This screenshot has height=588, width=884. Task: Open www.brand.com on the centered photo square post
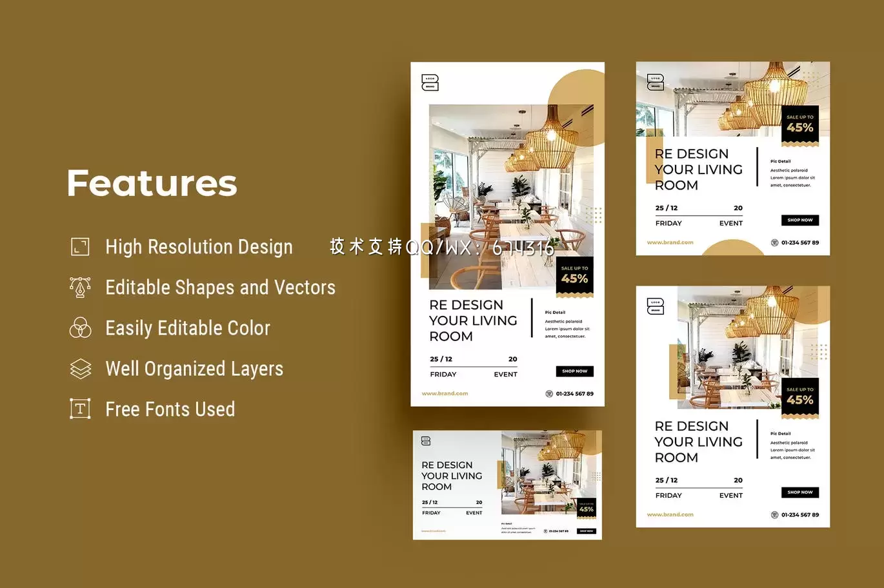pos(670,514)
